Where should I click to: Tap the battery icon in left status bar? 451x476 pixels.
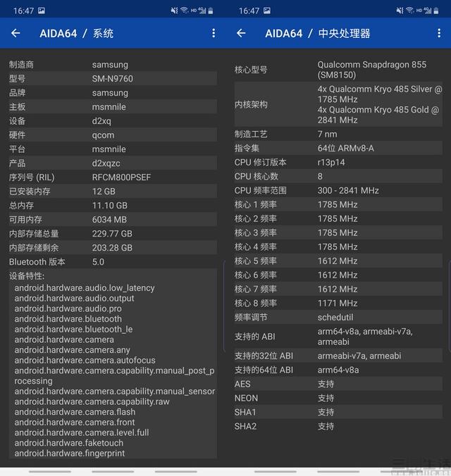211,11
